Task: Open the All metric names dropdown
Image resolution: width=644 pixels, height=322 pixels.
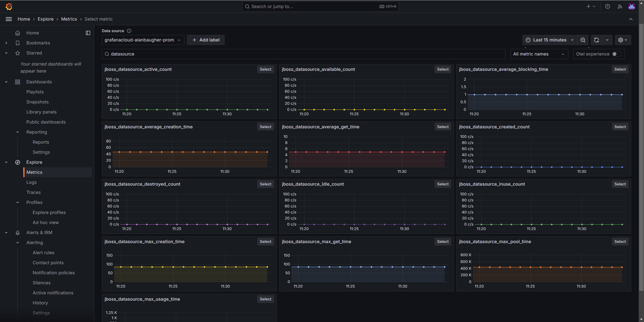Action: tap(539, 54)
